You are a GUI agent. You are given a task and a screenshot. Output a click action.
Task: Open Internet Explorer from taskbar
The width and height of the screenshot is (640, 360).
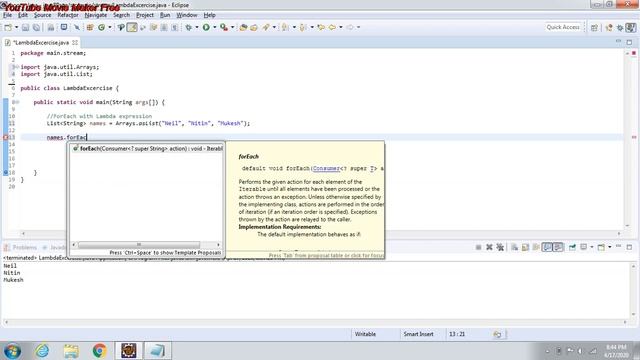pos(42,351)
